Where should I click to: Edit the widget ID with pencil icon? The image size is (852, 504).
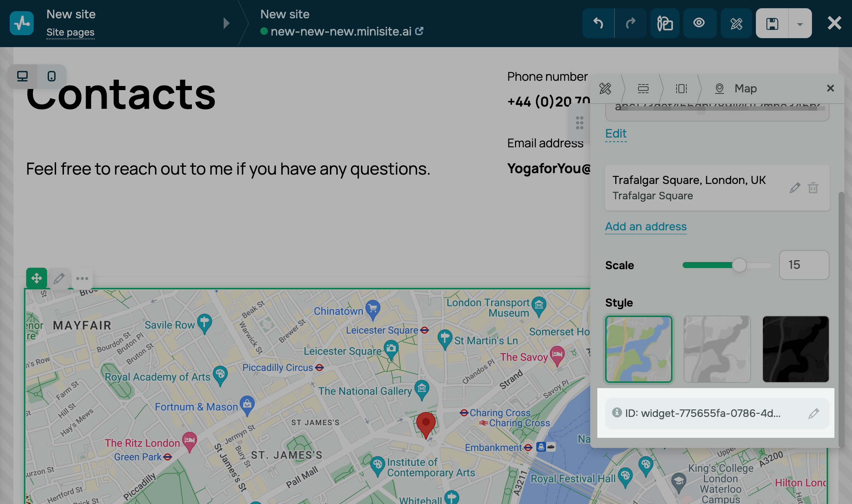click(x=813, y=413)
